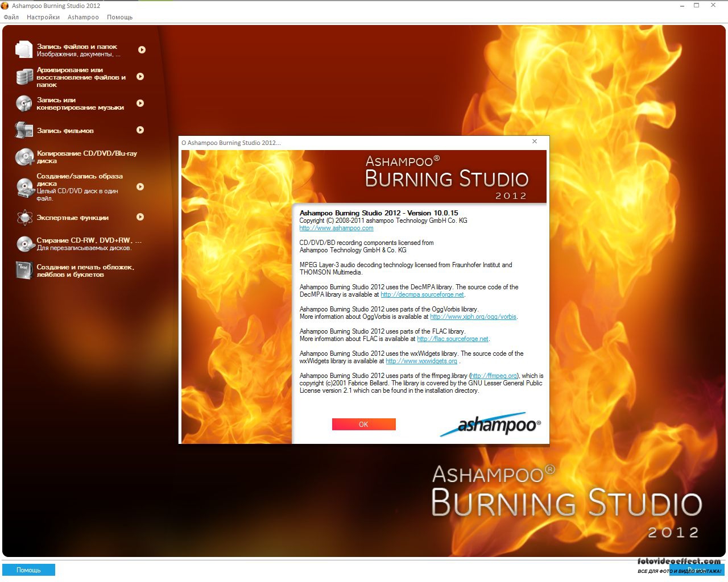Open the Настройки menu
This screenshot has height=582, width=728.
pyautogui.click(x=43, y=17)
